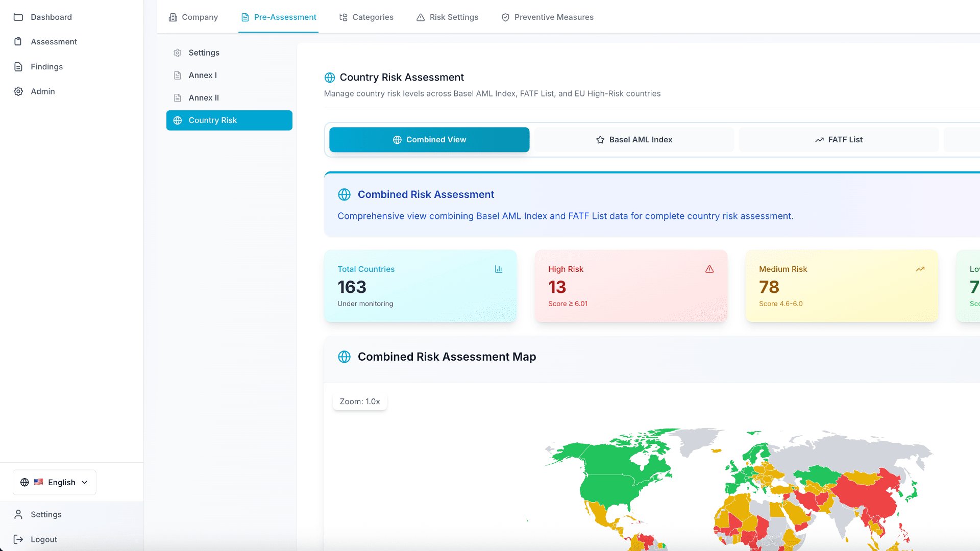Switch to the Company tab
The image size is (980, 551).
pos(193,17)
